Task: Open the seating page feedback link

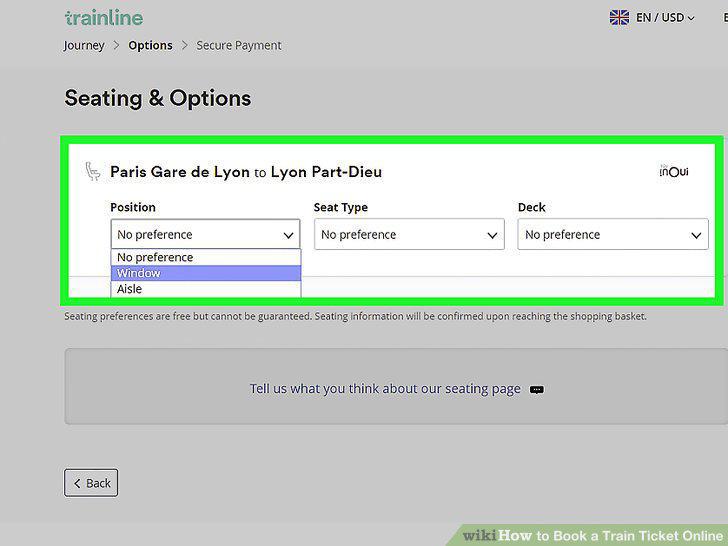Action: pos(385,389)
